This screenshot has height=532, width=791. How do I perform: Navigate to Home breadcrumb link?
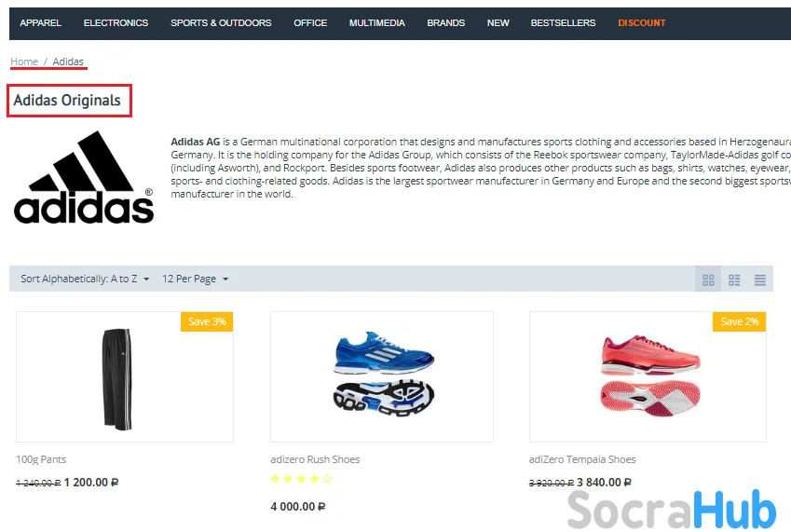click(x=24, y=61)
